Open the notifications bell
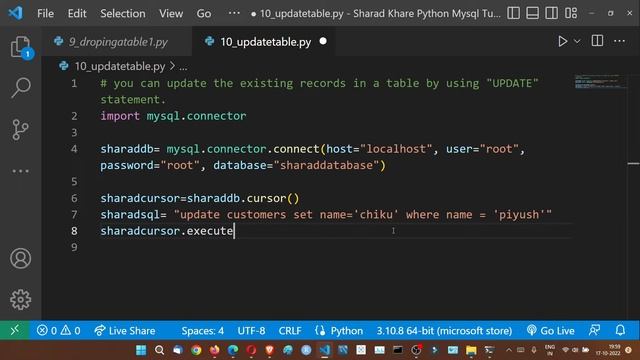Viewport: 640px width, 360px height. click(x=620, y=330)
